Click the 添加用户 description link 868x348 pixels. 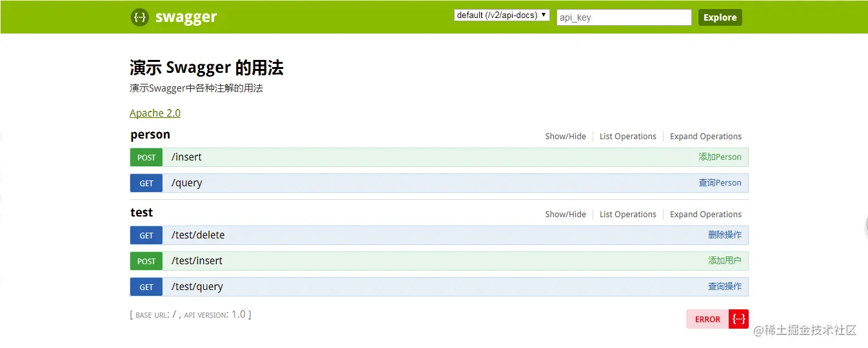tap(725, 260)
